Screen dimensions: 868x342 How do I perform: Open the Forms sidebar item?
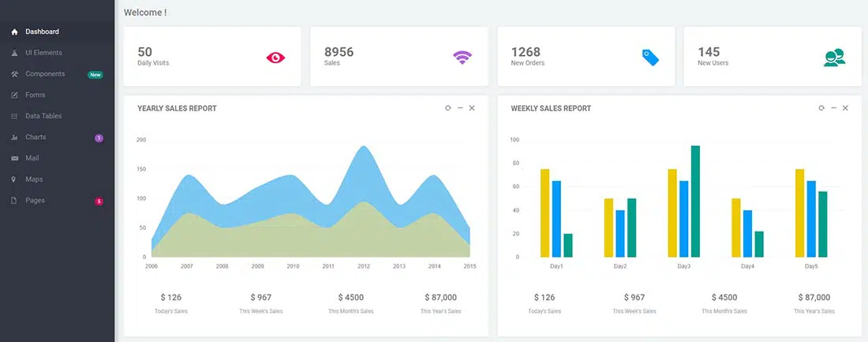pos(36,96)
